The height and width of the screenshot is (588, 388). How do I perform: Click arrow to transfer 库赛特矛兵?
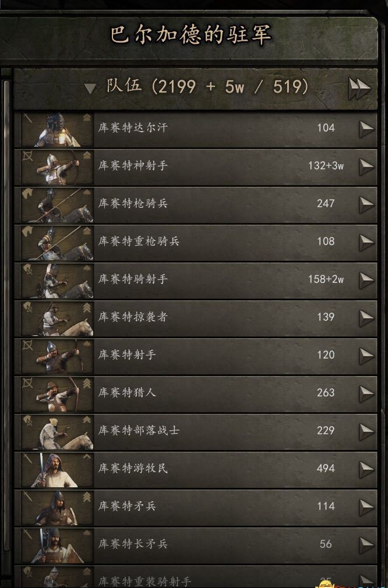click(366, 508)
